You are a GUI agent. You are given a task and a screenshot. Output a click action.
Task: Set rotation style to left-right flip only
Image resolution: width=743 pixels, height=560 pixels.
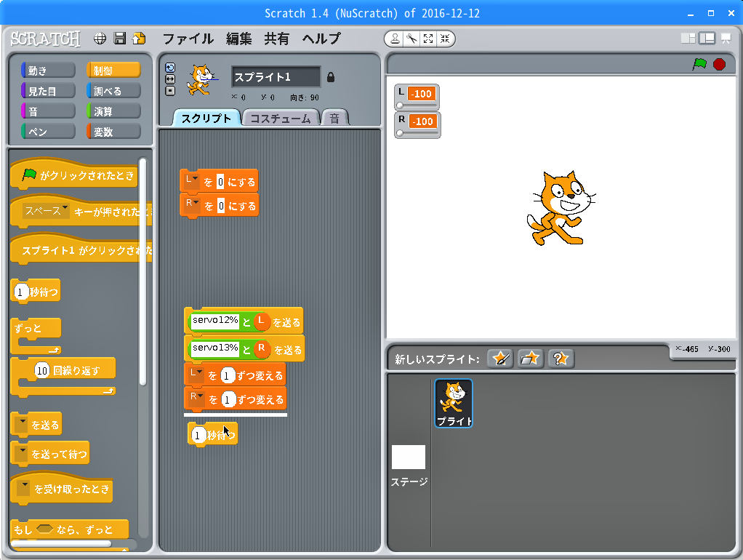click(x=170, y=79)
